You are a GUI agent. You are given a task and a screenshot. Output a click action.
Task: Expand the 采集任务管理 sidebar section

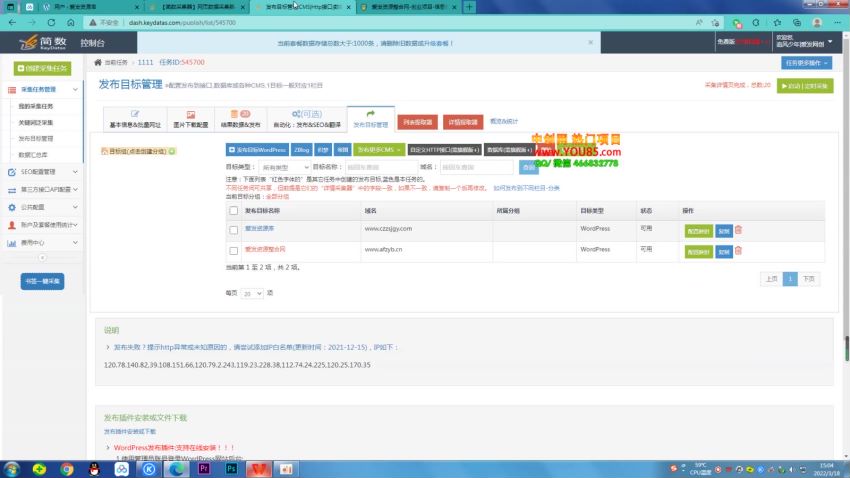tap(42, 89)
